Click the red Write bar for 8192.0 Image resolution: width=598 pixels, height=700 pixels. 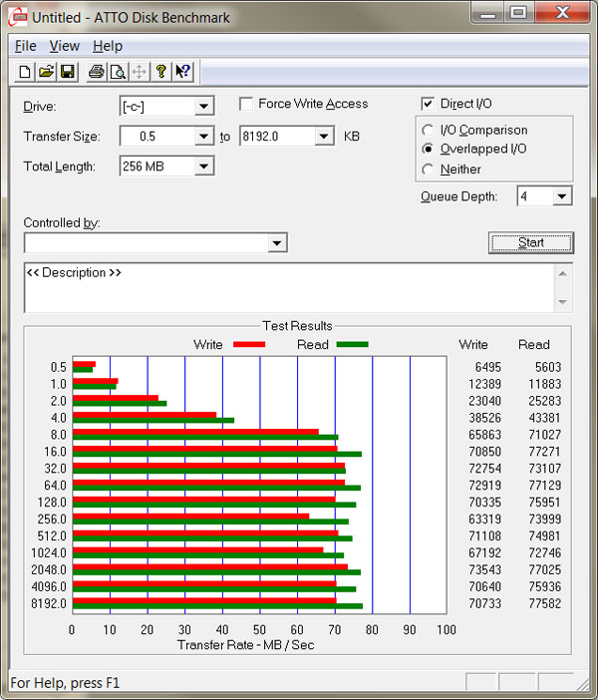click(x=205, y=600)
